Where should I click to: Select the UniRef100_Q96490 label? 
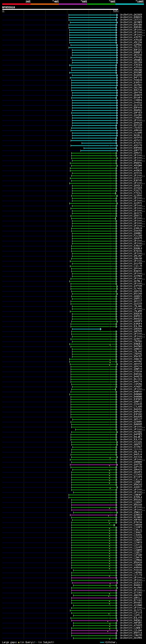coord(131,329)
